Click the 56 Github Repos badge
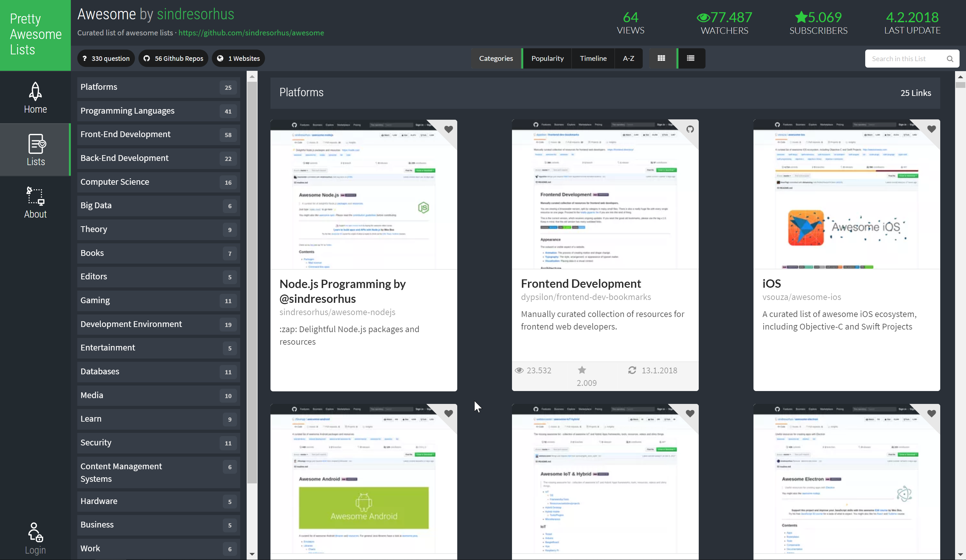 pyautogui.click(x=173, y=58)
